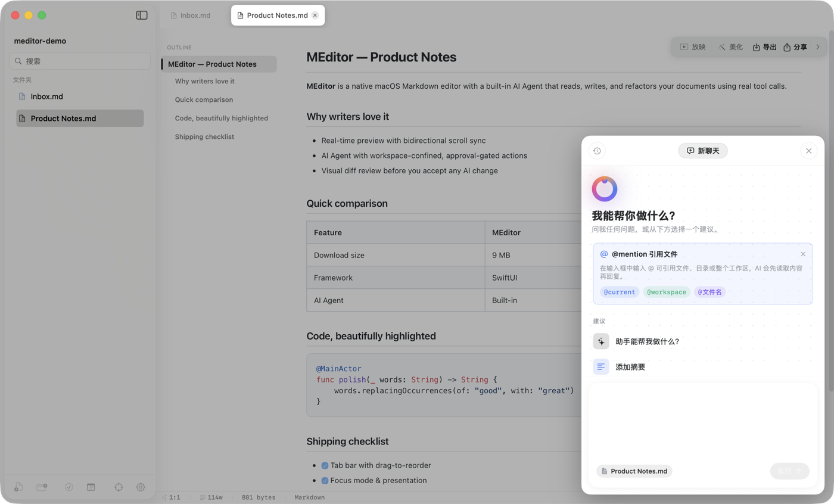Click word count 114w in status bar
834x504 pixels.
(x=211, y=497)
